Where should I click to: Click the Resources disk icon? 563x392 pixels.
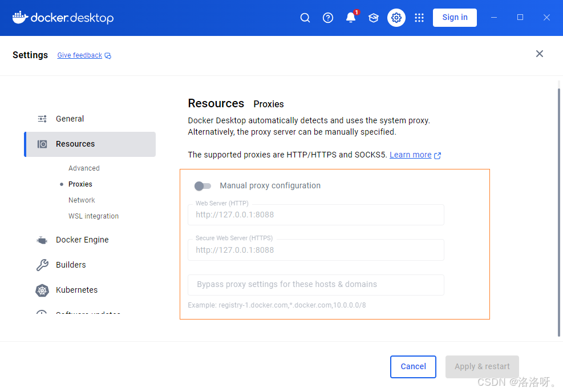click(x=42, y=144)
